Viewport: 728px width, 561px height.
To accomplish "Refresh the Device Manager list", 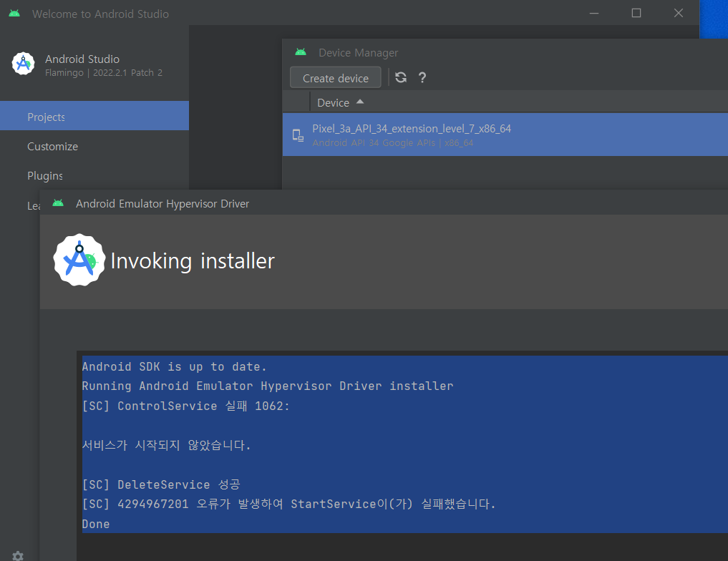I will pyautogui.click(x=401, y=77).
